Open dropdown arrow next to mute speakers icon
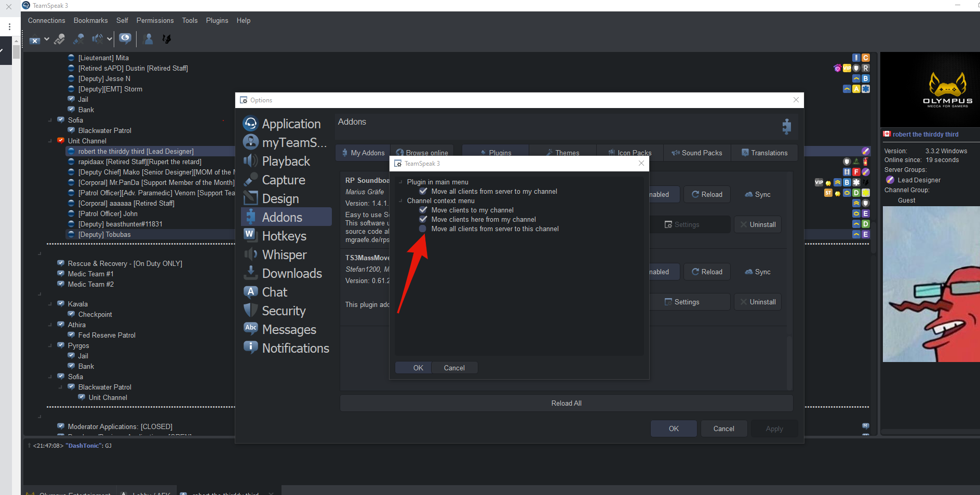 pyautogui.click(x=110, y=39)
